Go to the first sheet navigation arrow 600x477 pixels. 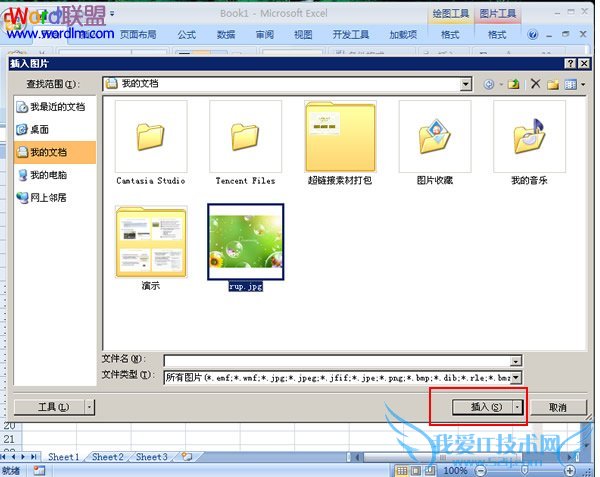pyautogui.click(x=4, y=457)
